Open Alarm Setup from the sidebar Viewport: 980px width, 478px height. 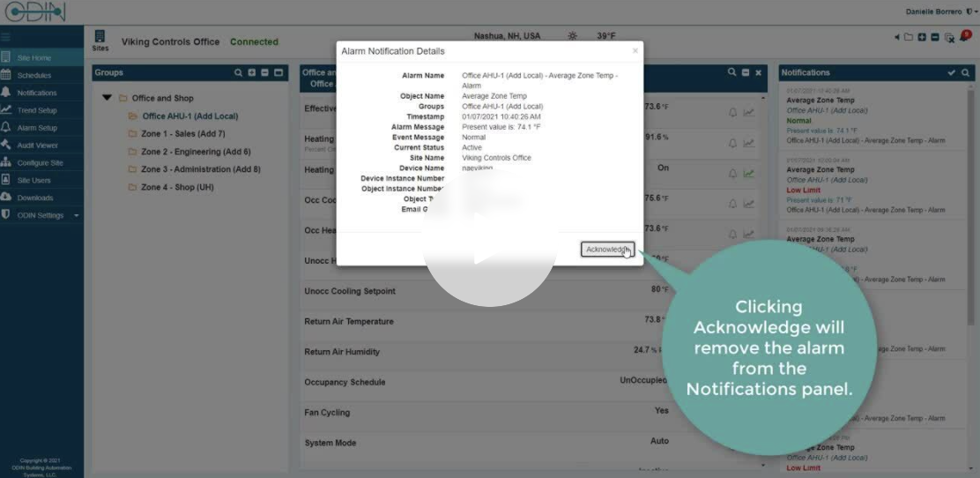click(41, 128)
